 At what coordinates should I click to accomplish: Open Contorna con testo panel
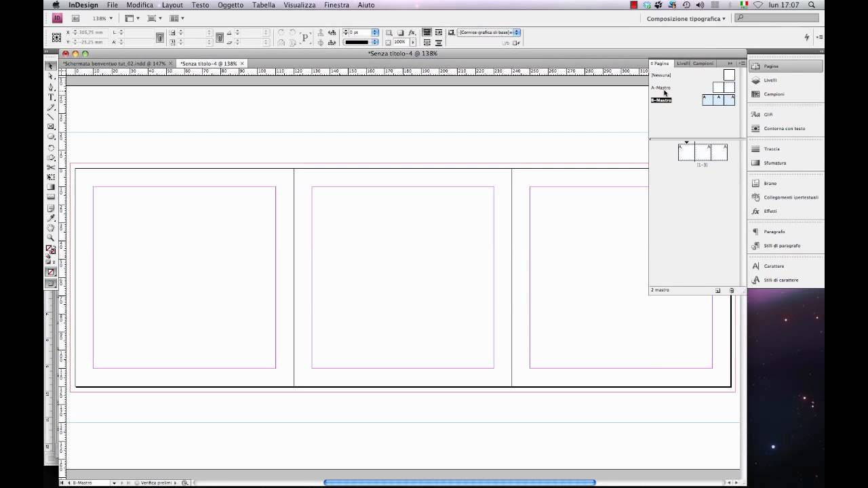click(x=785, y=128)
